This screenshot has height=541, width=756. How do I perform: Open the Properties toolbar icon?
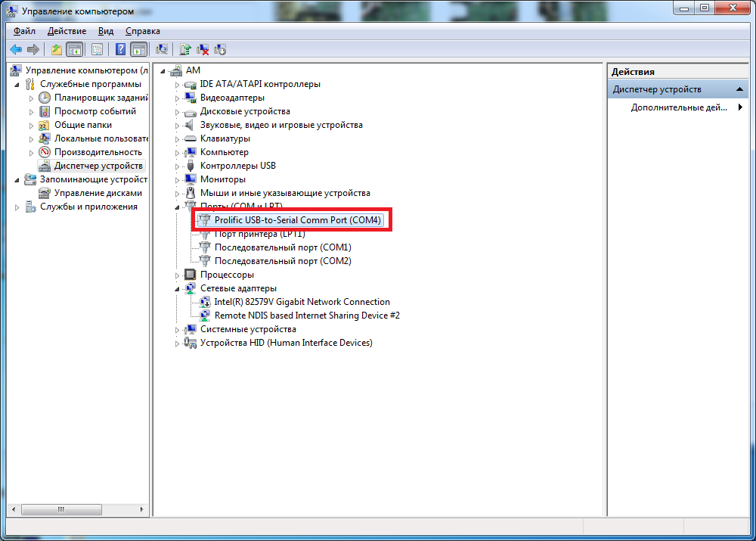[97, 50]
